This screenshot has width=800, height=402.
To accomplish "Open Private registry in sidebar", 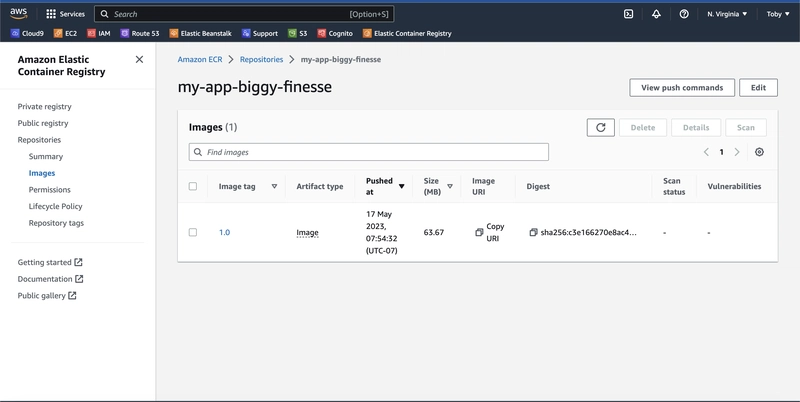I will coord(44,107).
